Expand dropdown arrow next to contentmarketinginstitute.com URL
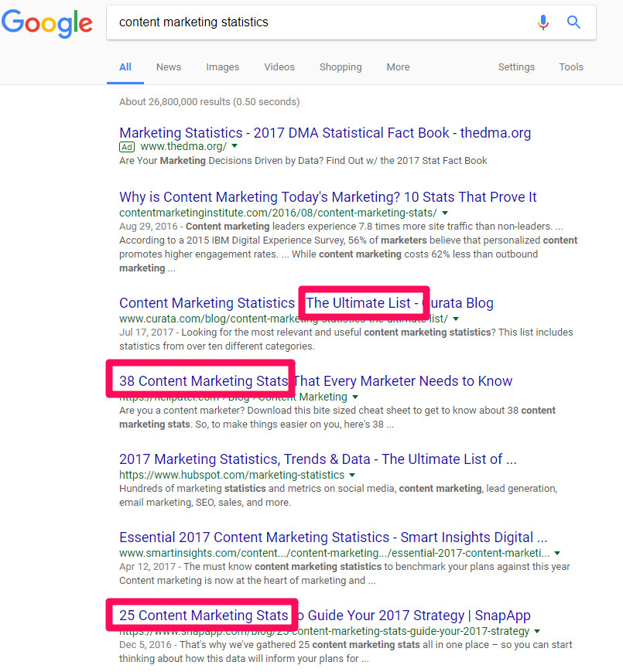 coord(445,213)
